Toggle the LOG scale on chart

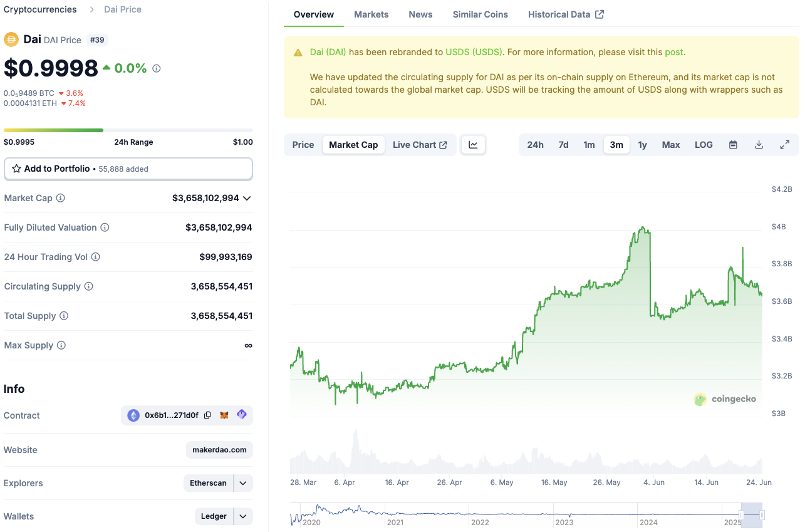tap(704, 145)
